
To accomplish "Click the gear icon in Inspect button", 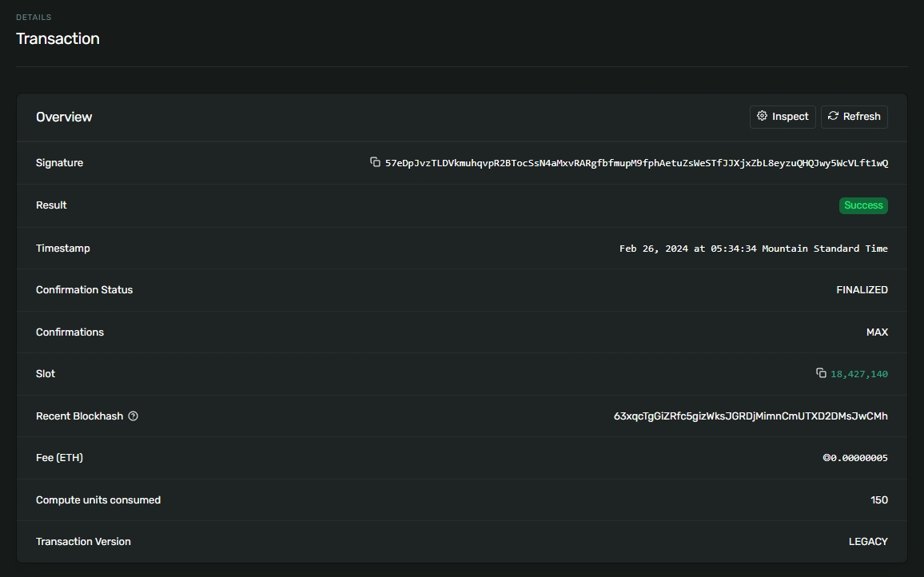I will click(762, 117).
